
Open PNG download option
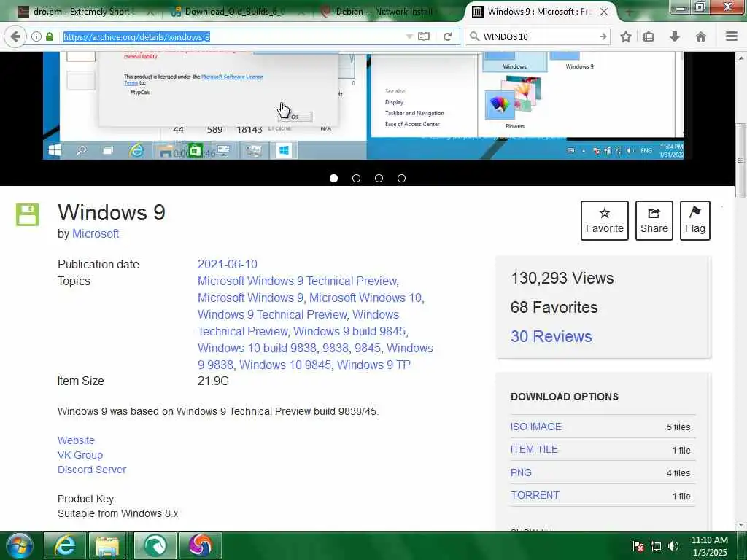(x=521, y=472)
